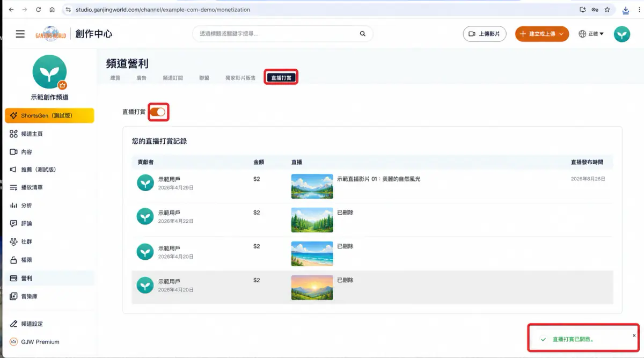Click the 金額 column header

pos(259,162)
